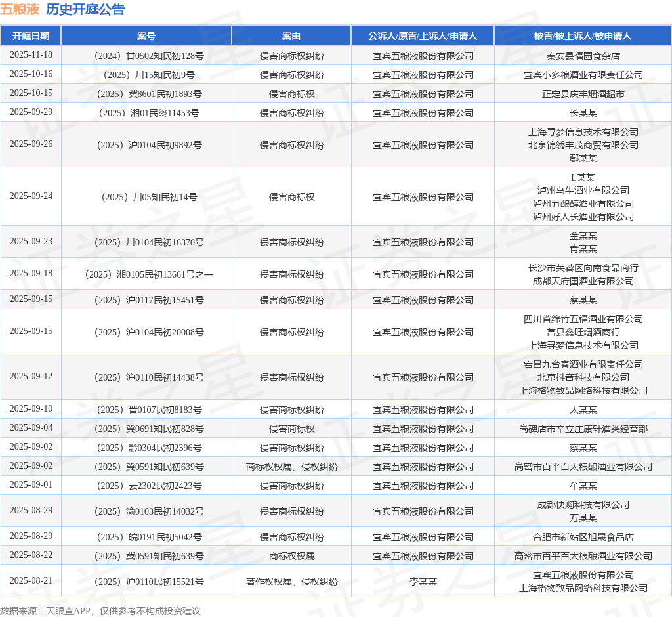Click defendant 泸州好人长酒业有限公司
Viewport: 672px width, 617px height.
pyautogui.click(x=583, y=217)
